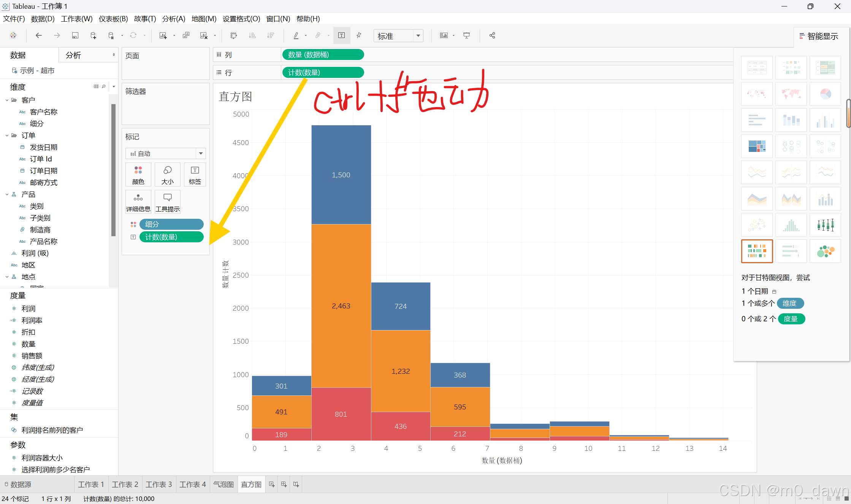Click the presentation mode icon
The image size is (851, 504).
[x=466, y=35]
